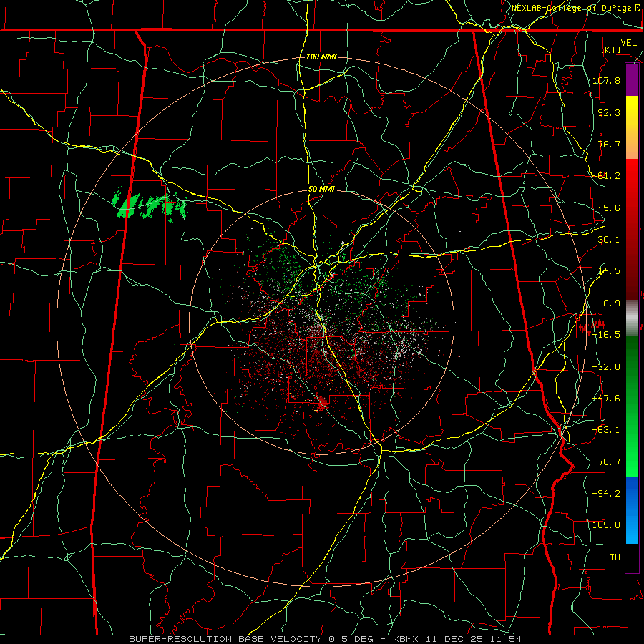Click the gray-white near-zero segment of color bar

632,318
